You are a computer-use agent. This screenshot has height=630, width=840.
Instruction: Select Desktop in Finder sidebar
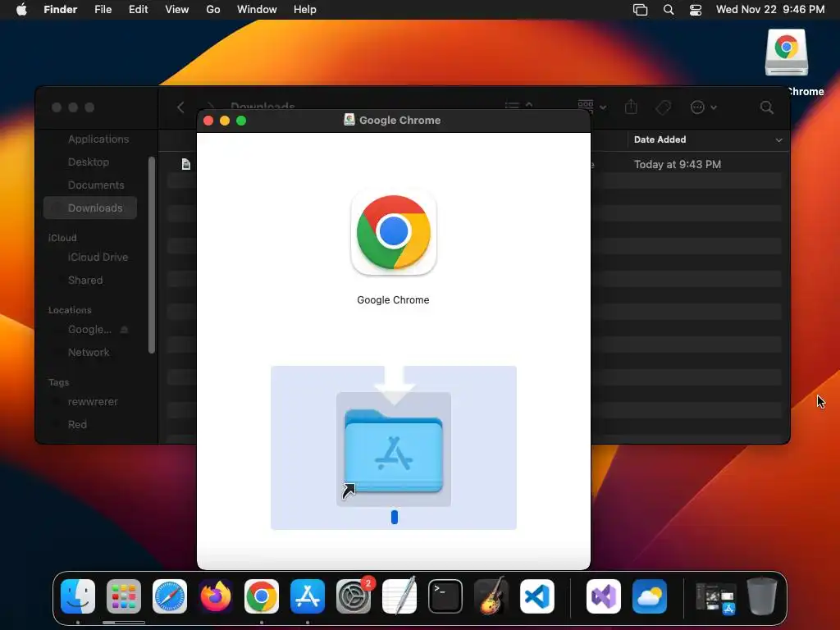89,162
